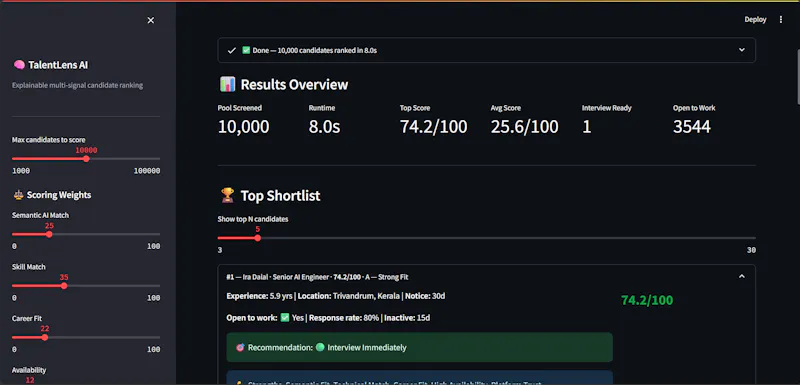The image size is (800, 385).
Task: Click the Results Overview chart icon
Action: tap(227, 84)
